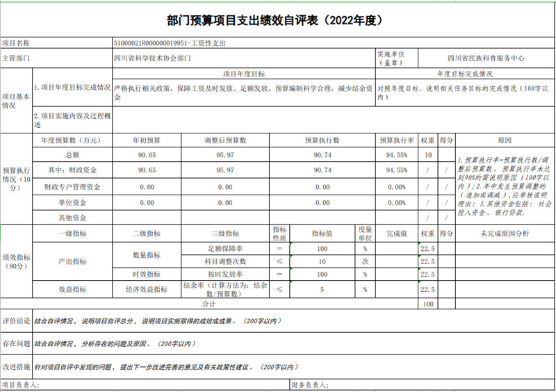The height and width of the screenshot is (392, 556).
Task: Click the 合计 row label
Action: tap(209, 304)
